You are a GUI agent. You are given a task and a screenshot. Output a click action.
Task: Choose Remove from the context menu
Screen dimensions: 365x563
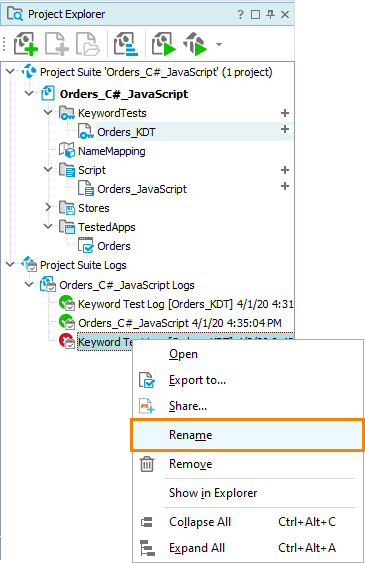tap(248, 464)
